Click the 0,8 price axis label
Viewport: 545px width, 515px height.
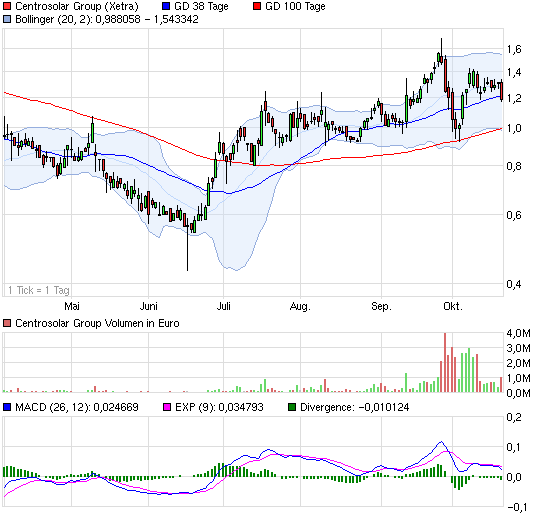click(x=514, y=166)
